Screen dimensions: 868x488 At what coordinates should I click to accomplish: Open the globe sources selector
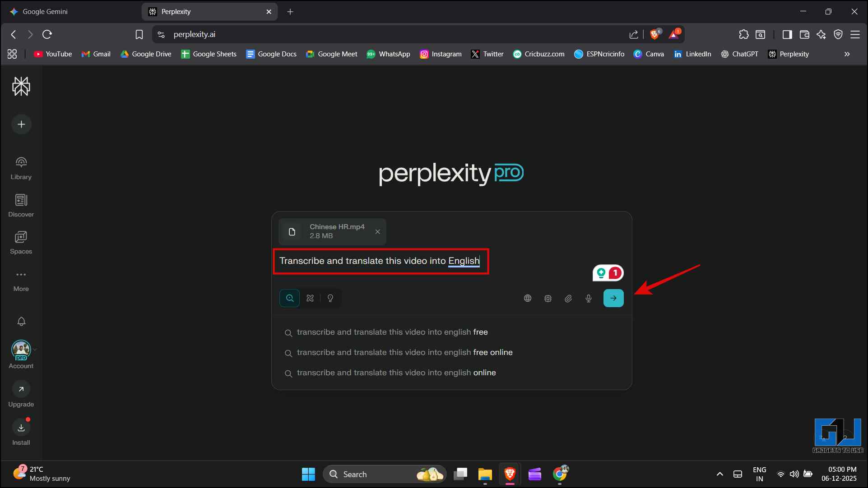point(527,298)
